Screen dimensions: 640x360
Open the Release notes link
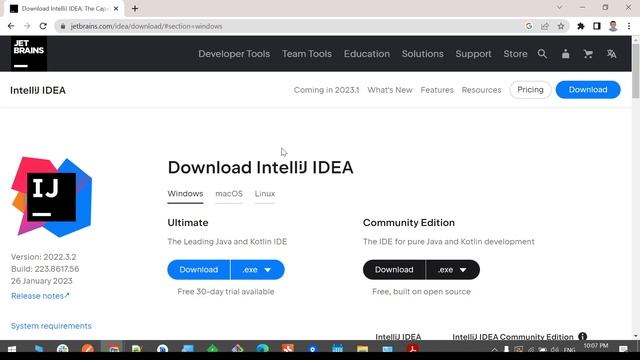point(40,296)
